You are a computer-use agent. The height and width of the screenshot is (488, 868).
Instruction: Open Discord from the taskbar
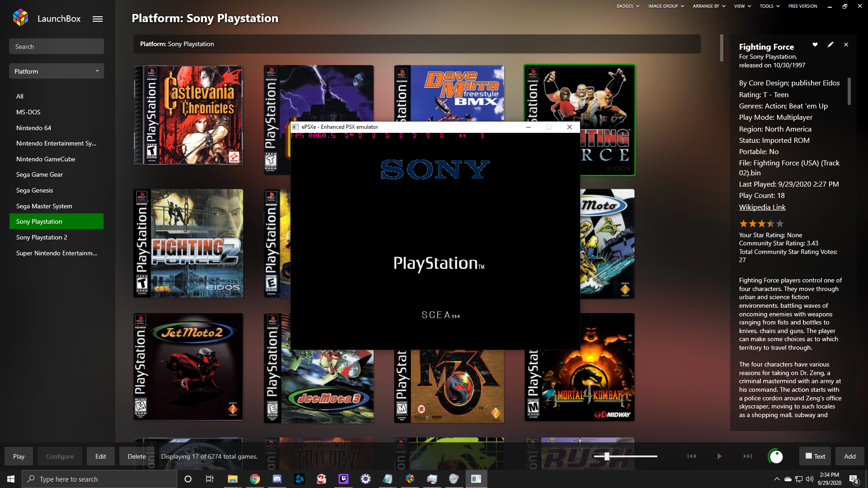(277, 479)
